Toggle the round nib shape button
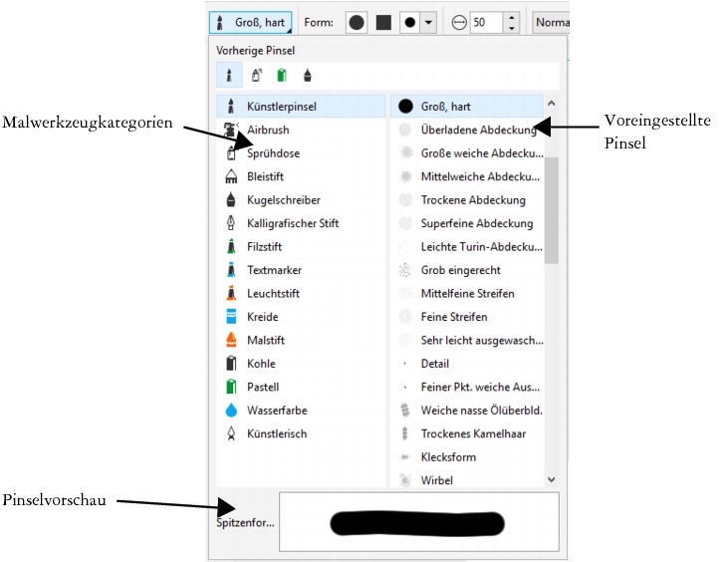Image resolution: width=728 pixels, height=562 pixels. [357, 22]
